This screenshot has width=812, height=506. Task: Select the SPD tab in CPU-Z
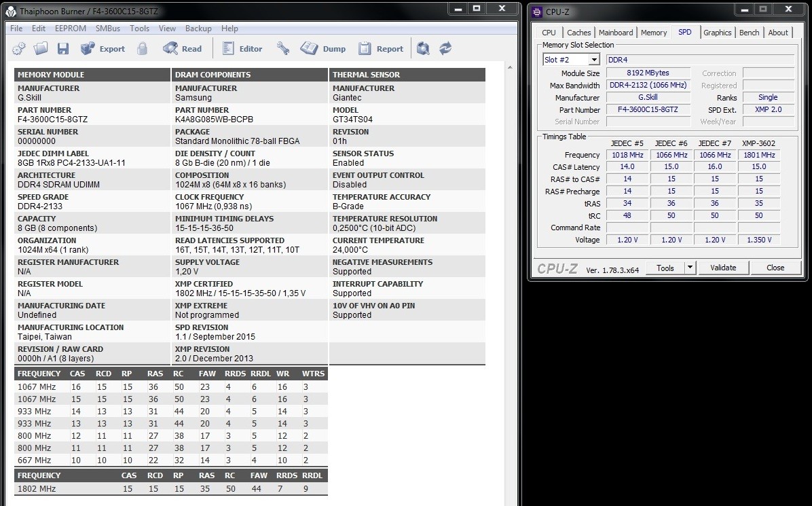(x=684, y=32)
